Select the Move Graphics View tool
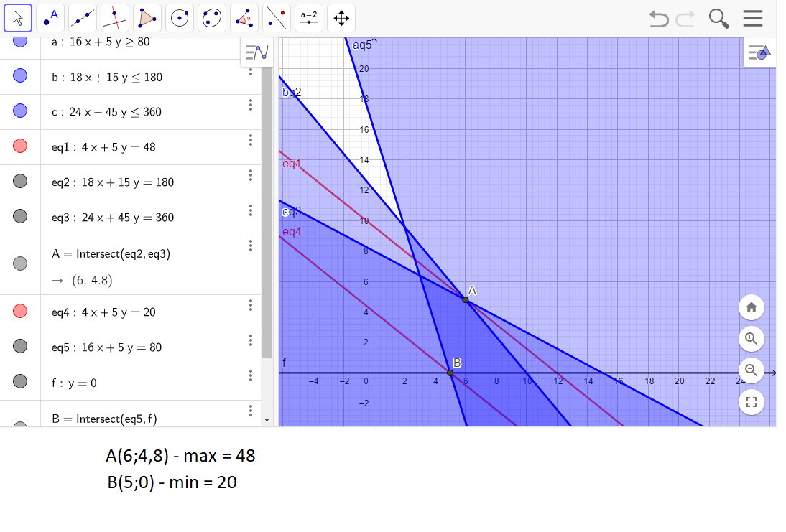 click(341, 18)
